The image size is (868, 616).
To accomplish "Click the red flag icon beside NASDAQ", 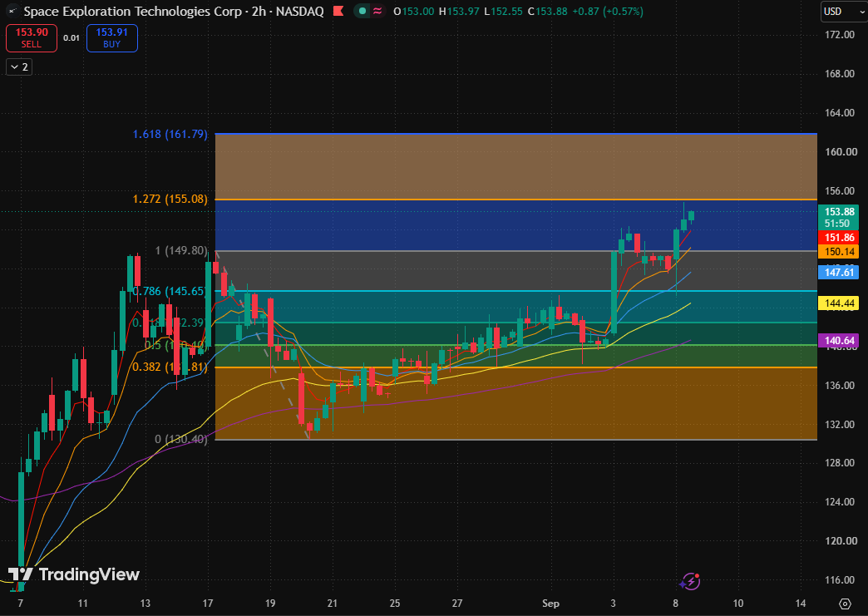I will (x=337, y=11).
